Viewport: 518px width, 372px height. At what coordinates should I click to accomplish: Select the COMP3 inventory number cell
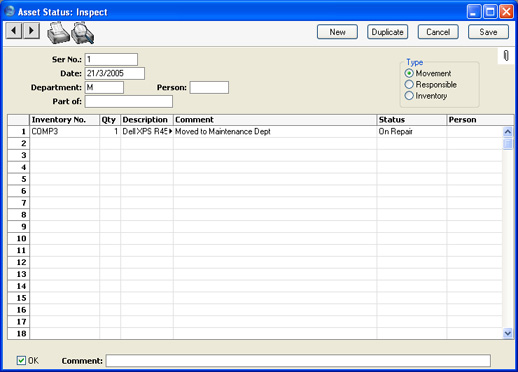[65, 131]
